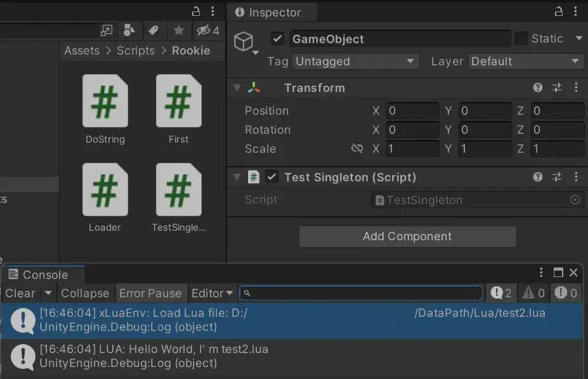Open the DoString script asset
This screenshot has width=588, height=379.
pyautogui.click(x=105, y=109)
